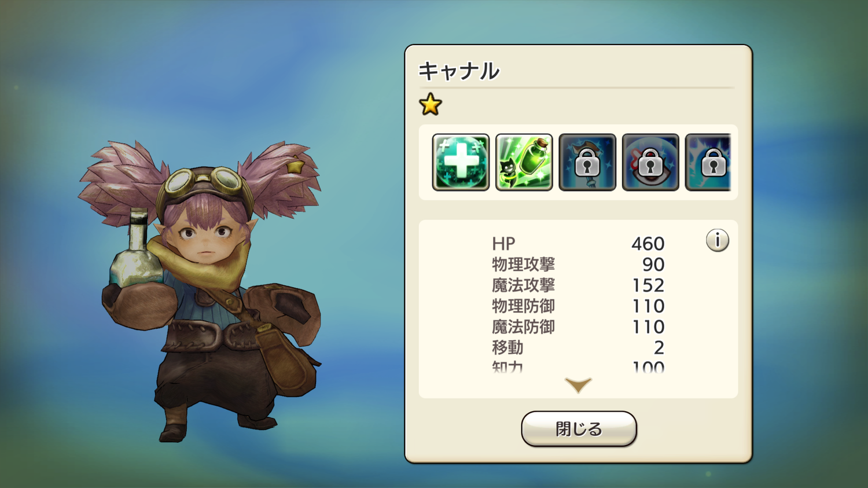Screen dimensions: 868x488
Task: Expand stats list with down arrow
Action: click(x=578, y=385)
